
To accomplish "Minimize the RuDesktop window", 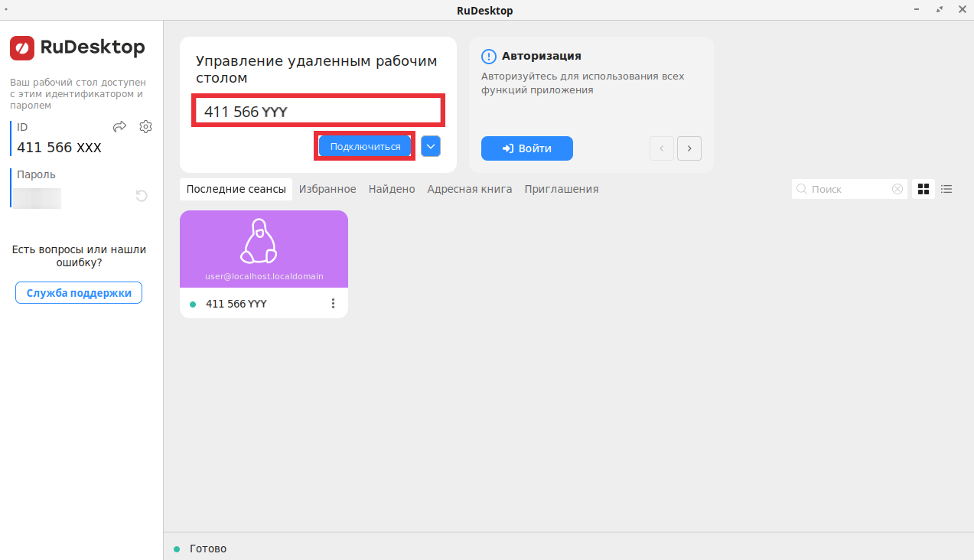I will [916, 10].
